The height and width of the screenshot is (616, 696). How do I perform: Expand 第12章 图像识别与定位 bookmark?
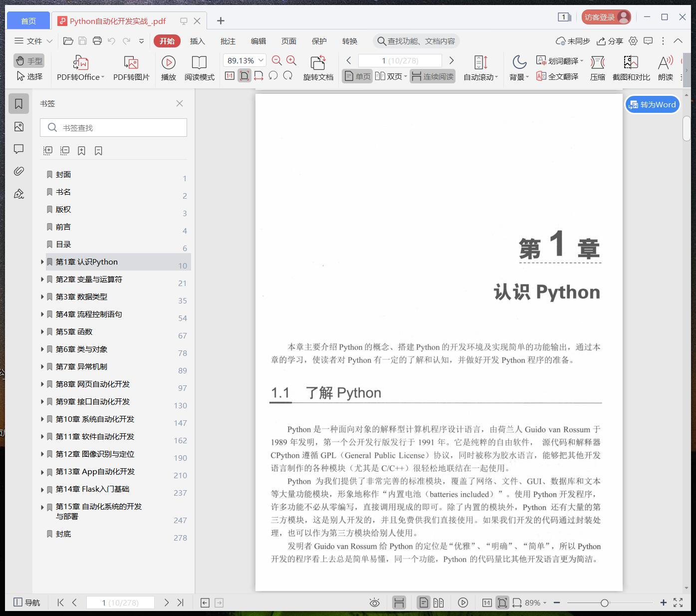(42, 454)
